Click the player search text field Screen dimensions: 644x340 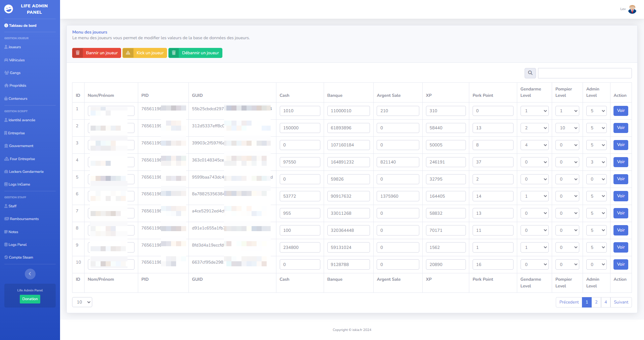click(585, 73)
